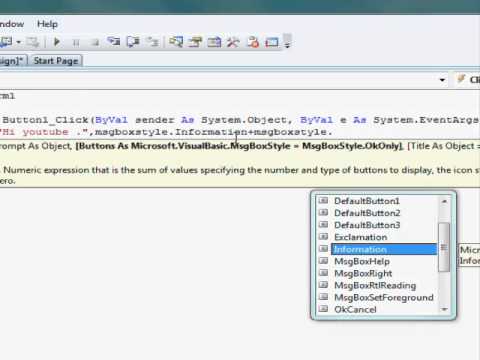Click the Step Over toolbar icon
This screenshot has width=480, height=360.
(x=133, y=42)
